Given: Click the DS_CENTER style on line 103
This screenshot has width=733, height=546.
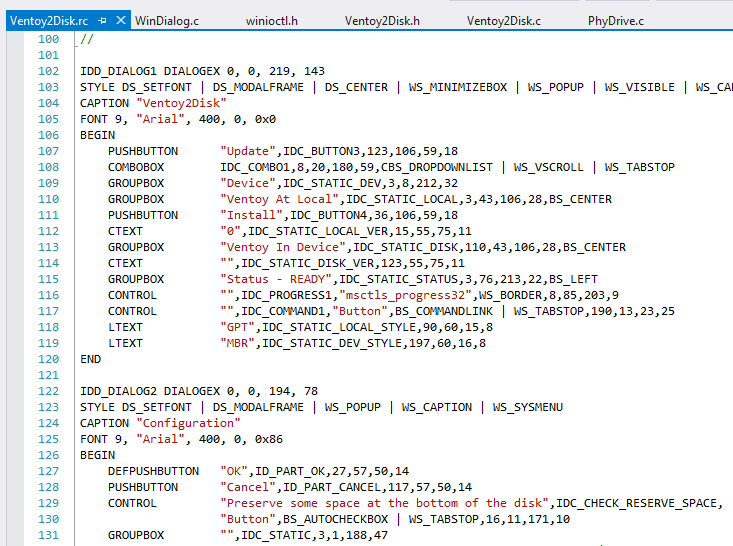Looking at the screenshot, I should 356,87.
